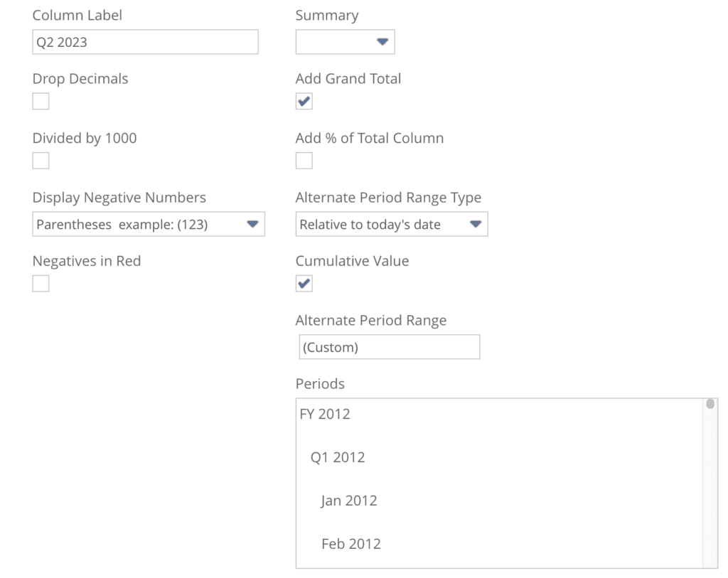Select Feb 2012 in the Periods list
Screen dimensions: 728x578
tap(350, 544)
